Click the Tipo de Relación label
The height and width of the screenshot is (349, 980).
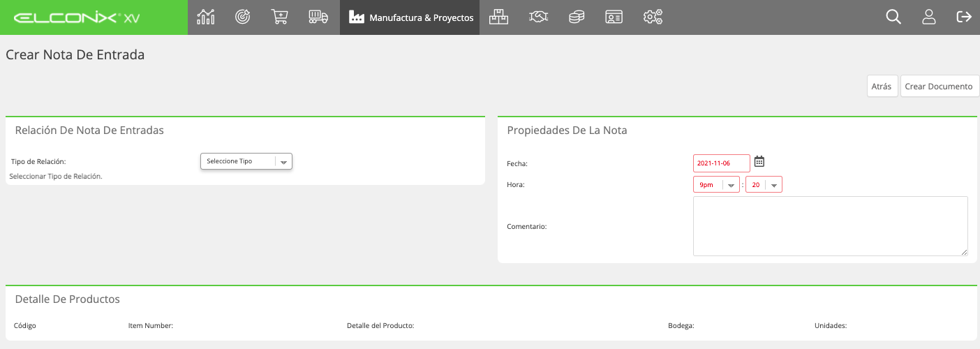(38, 162)
